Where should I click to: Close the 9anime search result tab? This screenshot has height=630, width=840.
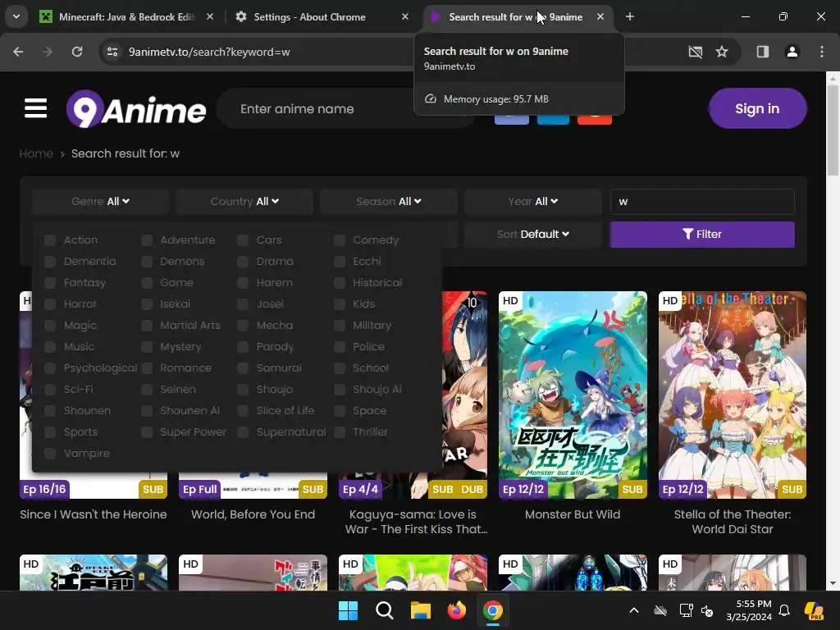pyautogui.click(x=600, y=17)
